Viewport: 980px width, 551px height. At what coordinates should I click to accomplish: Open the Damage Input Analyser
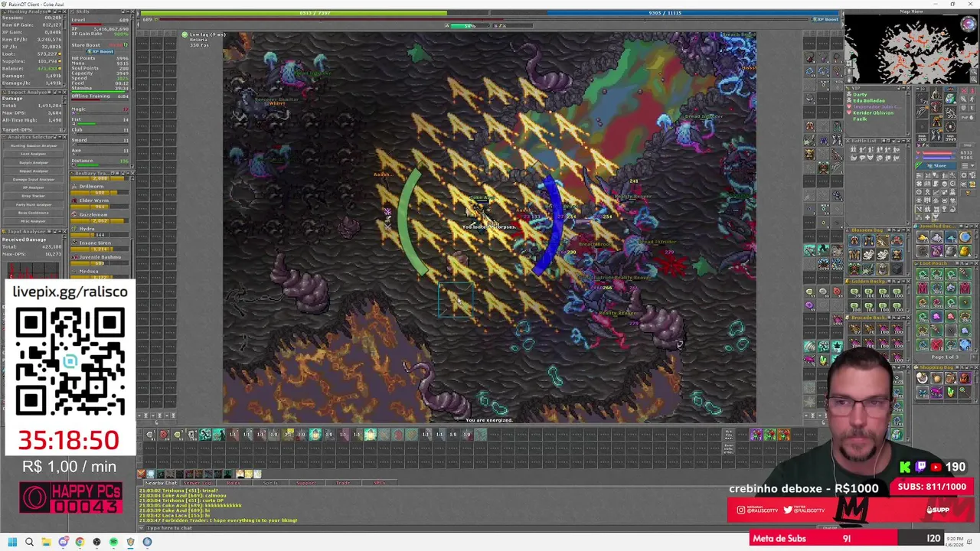33,179
